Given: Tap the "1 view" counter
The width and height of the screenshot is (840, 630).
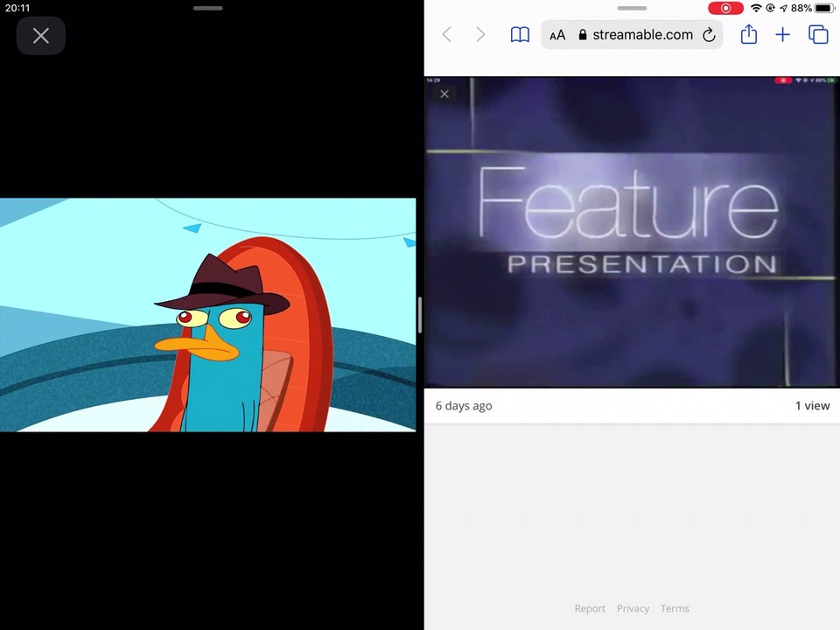Looking at the screenshot, I should (812, 406).
